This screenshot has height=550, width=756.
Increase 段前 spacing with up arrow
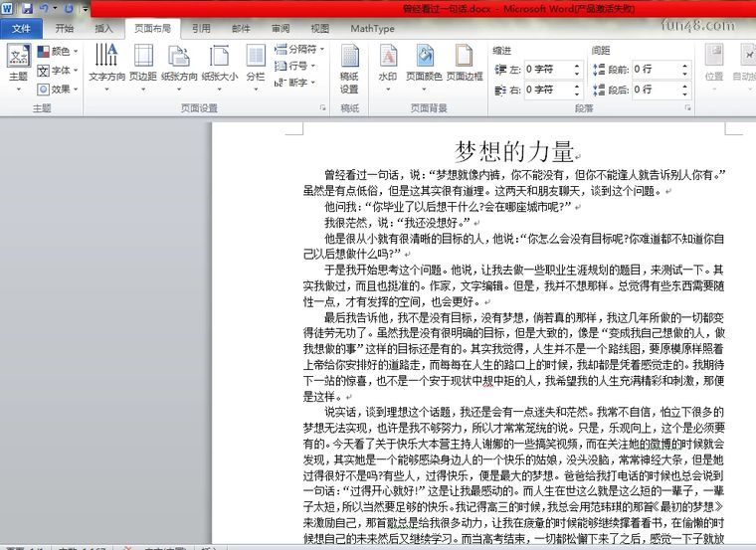(x=685, y=66)
